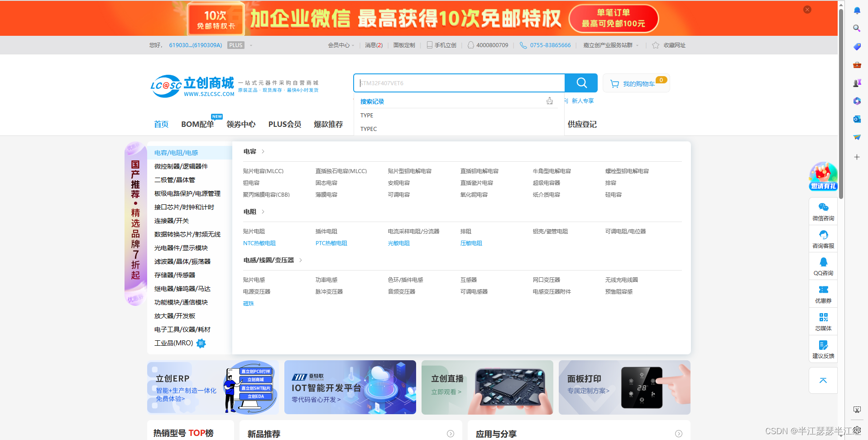Viewport: 868px width, 440px height.
Task: Select 存储器/传感器 in category menu
Action: [x=175, y=275]
